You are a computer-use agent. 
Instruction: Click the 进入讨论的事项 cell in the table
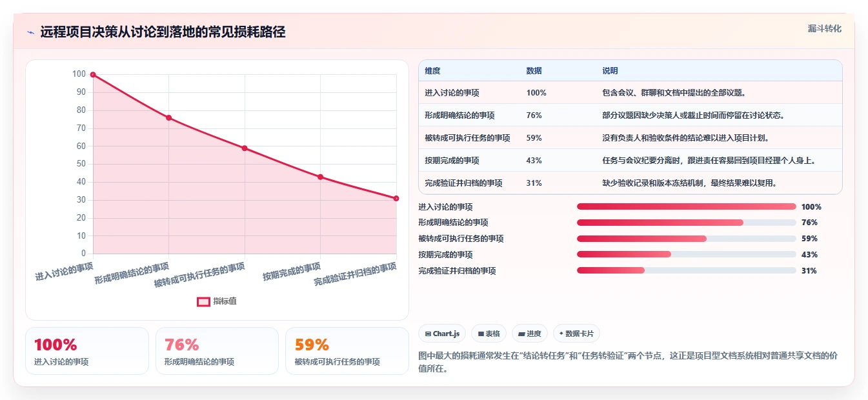pyautogui.click(x=452, y=93)
